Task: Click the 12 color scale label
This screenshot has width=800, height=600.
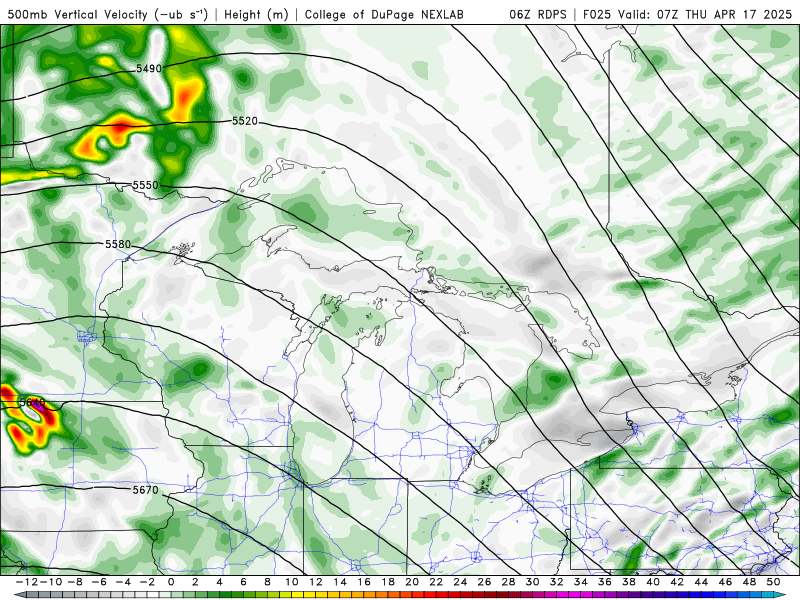Action: pos(316,582)
